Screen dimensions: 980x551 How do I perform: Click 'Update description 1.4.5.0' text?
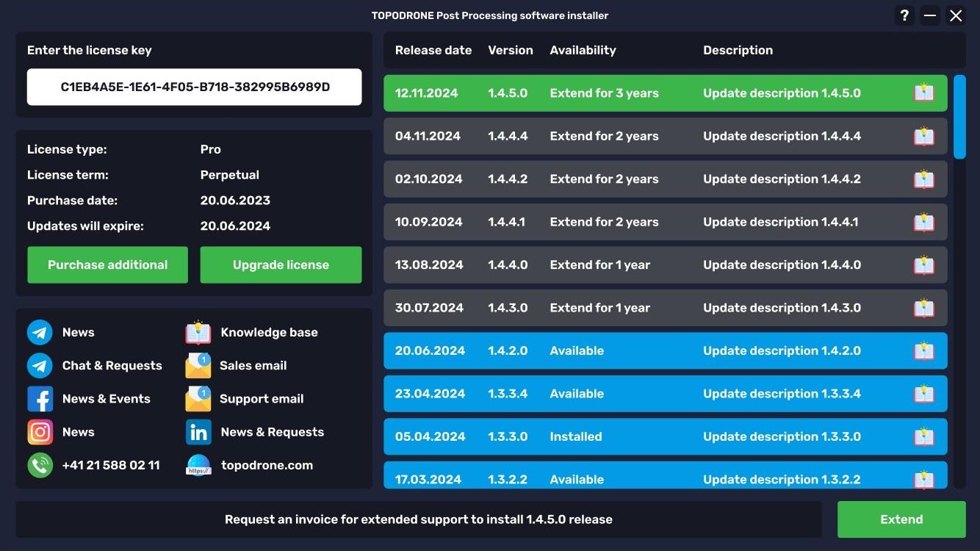click(x=782, y=93)
